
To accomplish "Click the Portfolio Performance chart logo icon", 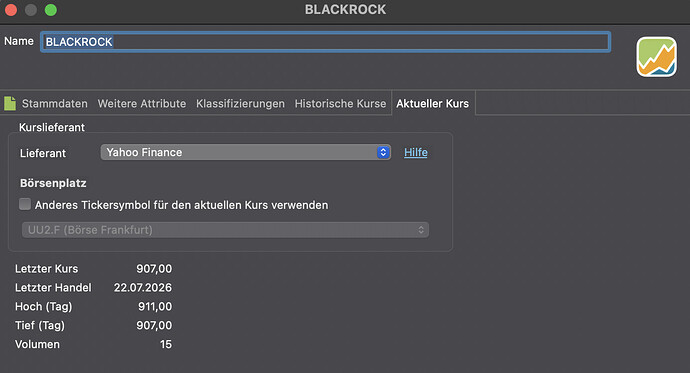I will 656,57.
